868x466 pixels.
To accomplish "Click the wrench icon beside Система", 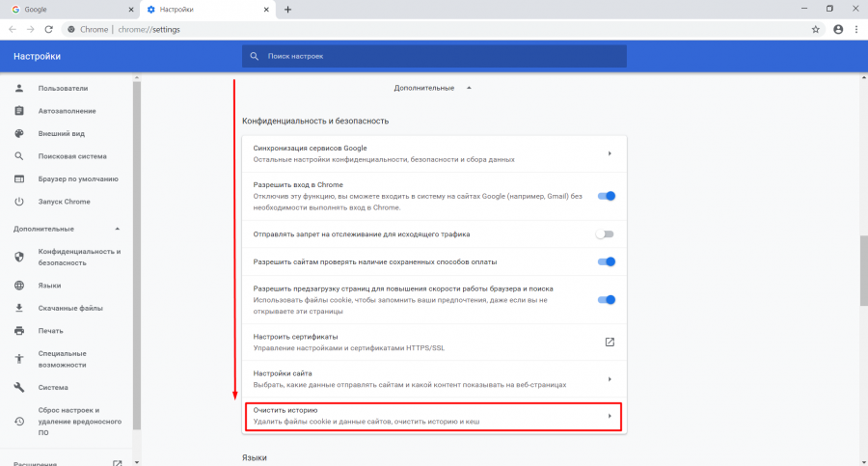I will coord(18,388).
